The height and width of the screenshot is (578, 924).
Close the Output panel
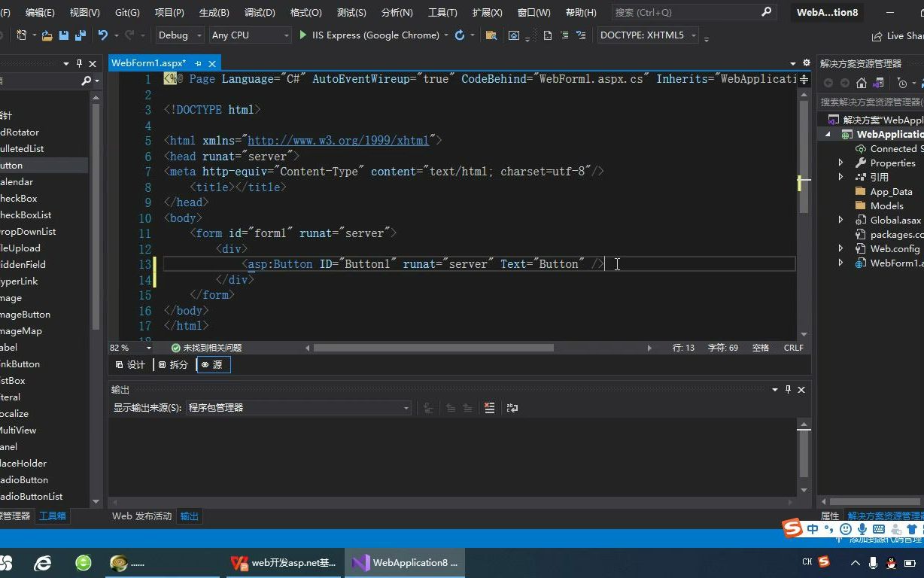[x=801, y=389]
